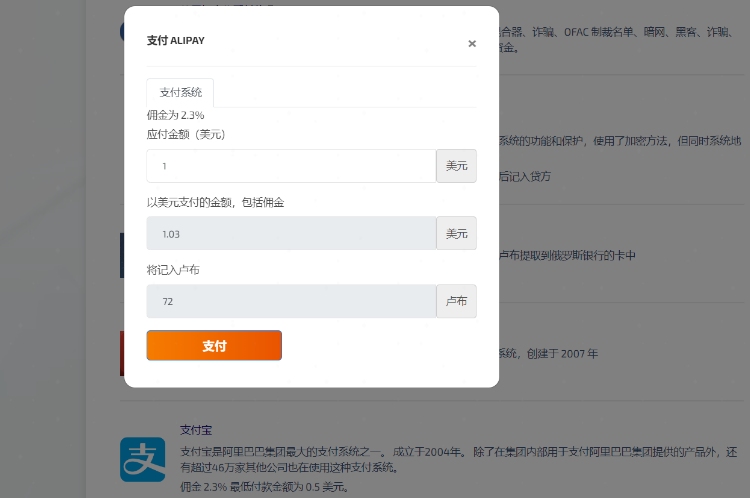Click the 美元 addon next to amount input
This screenshot has width=750, height=498.
tap(456, 166)
